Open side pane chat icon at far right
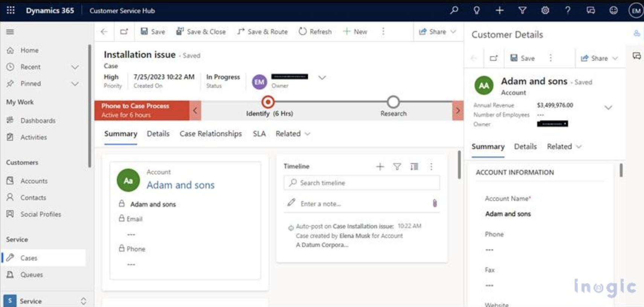 click(636, 56)
